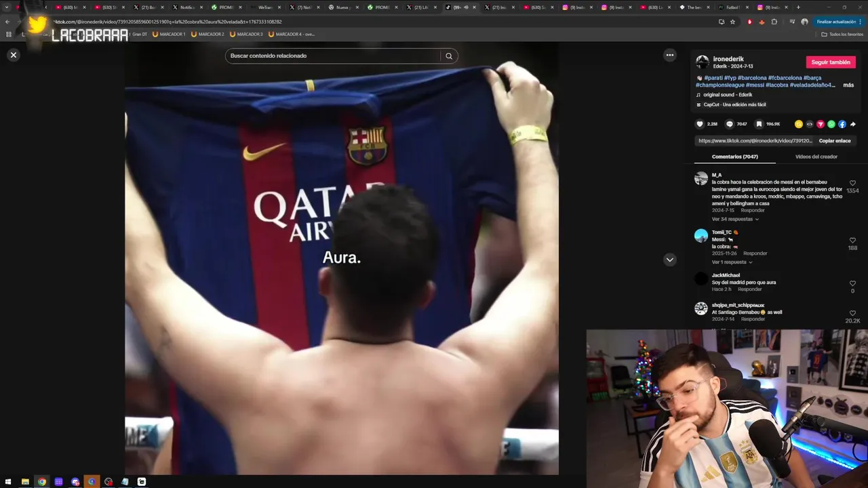Screen dimensions: 868x488
Task: Like shqipe_mit_schippeaux's comment heart
Action: click(852, 314)
